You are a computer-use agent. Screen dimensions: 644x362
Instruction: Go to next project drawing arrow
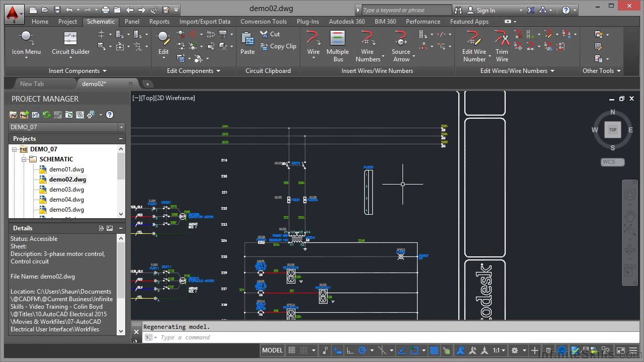(142, 10)
